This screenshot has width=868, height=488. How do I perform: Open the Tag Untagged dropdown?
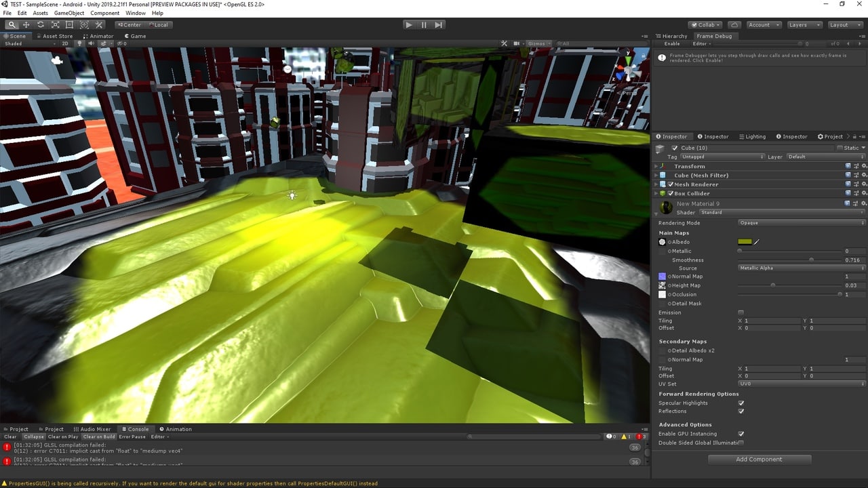pos(723,157)
